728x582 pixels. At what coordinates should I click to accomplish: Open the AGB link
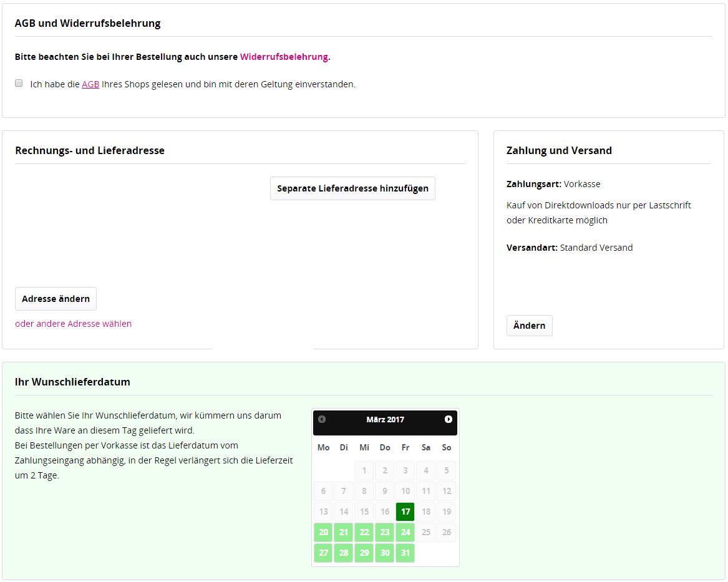pyautogui.click(x=90, y=84)
